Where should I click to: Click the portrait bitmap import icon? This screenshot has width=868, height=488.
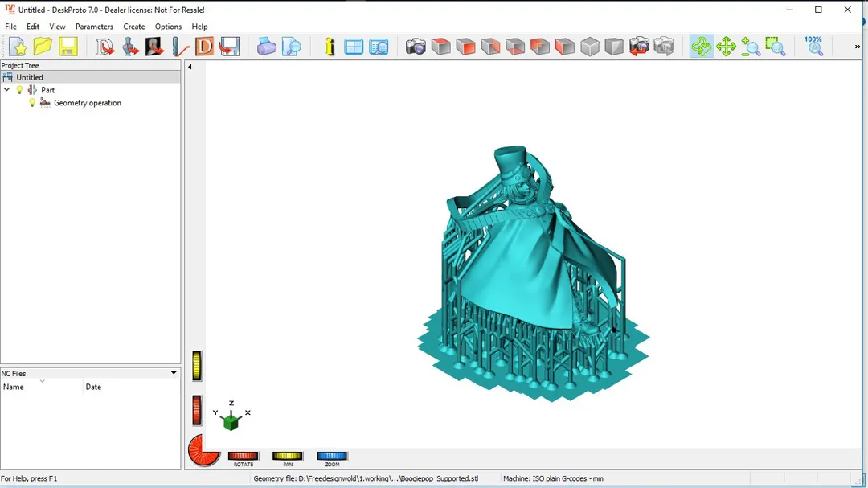tap(154, 47)
